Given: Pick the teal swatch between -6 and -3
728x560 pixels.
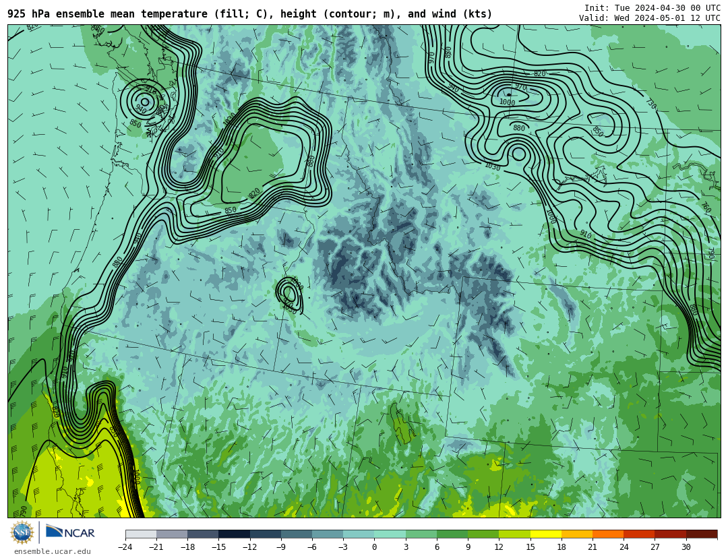Looking at the screenshot, I should pyautogui.click(x=328, y=534).
